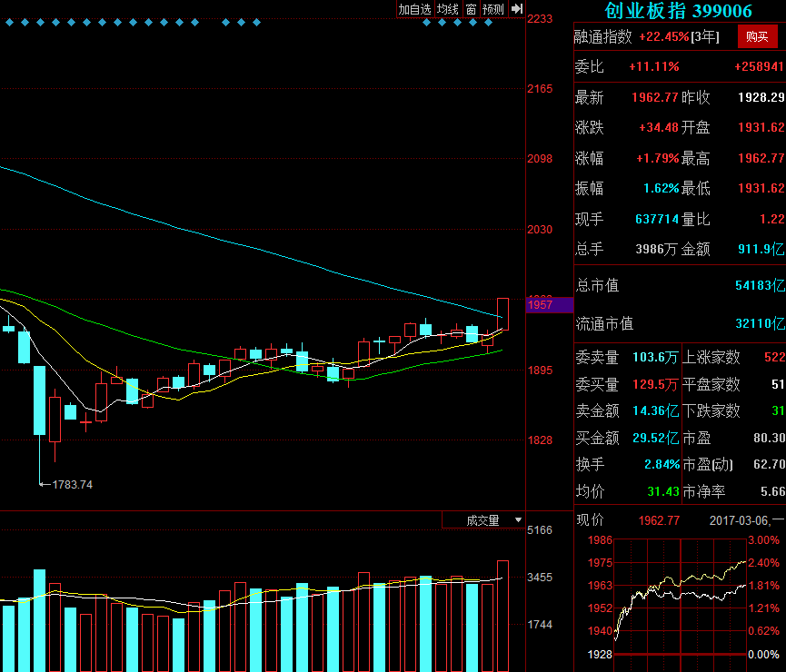Select the 市净率 value 5.66
Viewport: 786px width, 672px height.
tap(773, 491)
